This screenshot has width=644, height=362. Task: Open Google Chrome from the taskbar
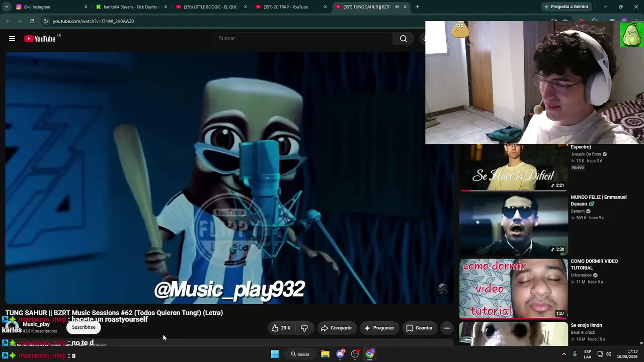(x=370, y=354)
